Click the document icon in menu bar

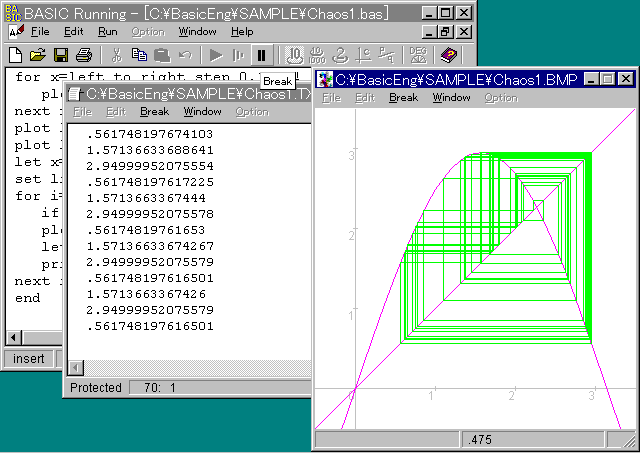pyautogui.click(x=15, y=32)
